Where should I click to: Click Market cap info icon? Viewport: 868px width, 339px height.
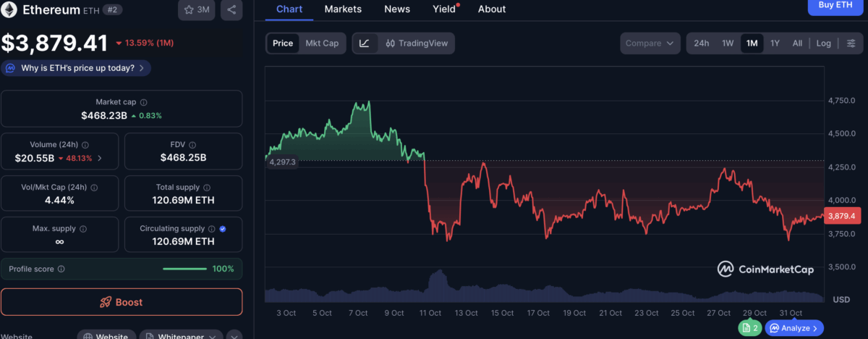pos(143,103)
